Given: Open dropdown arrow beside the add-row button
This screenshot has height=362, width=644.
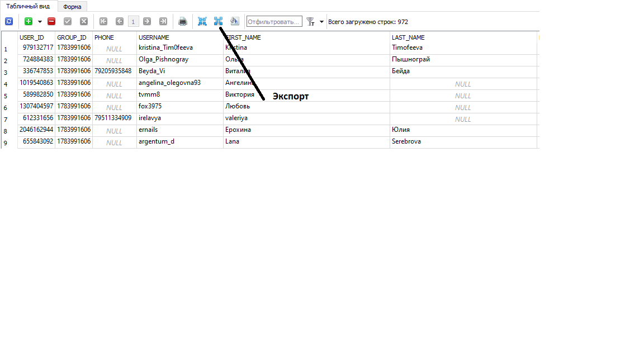Looking at the screenshot, I should pos(40,22).
